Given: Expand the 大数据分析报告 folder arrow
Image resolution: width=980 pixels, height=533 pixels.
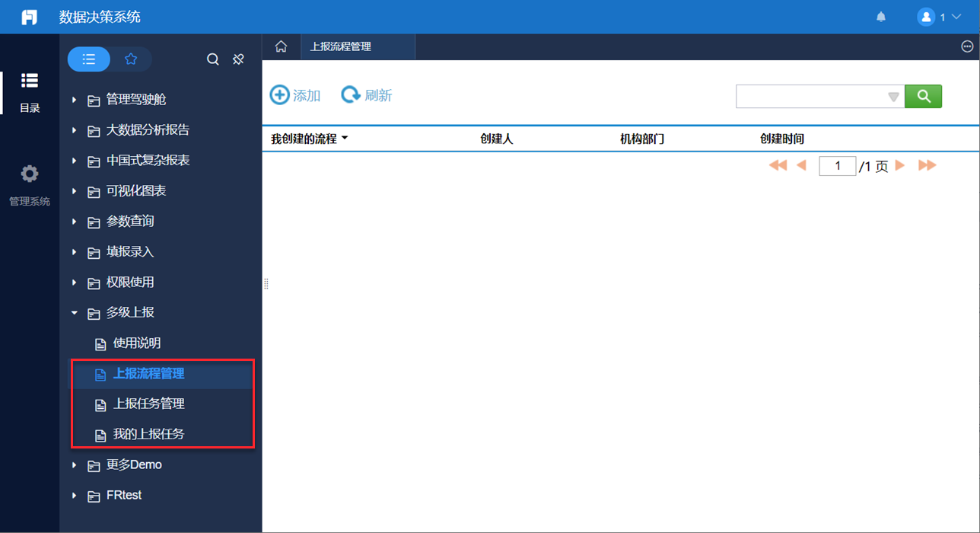Looking at the screenshot, I should (x=75, y=130).
